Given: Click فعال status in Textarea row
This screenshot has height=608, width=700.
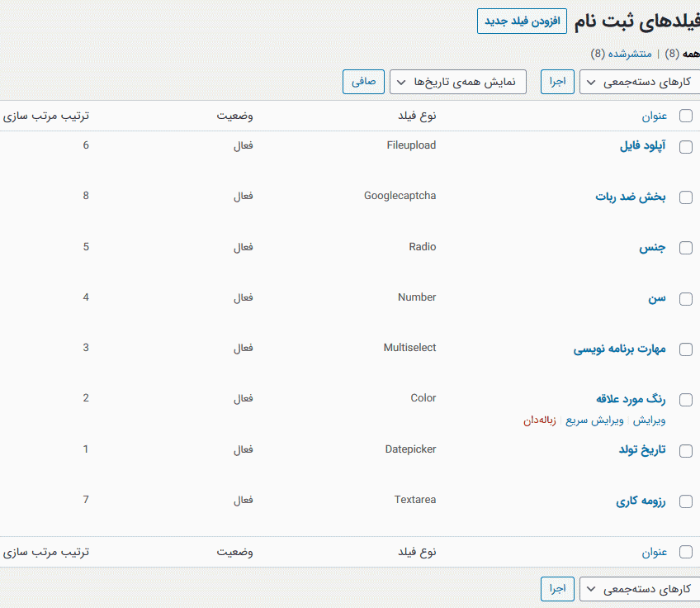Looking at the screenshot, I should 244,500.
